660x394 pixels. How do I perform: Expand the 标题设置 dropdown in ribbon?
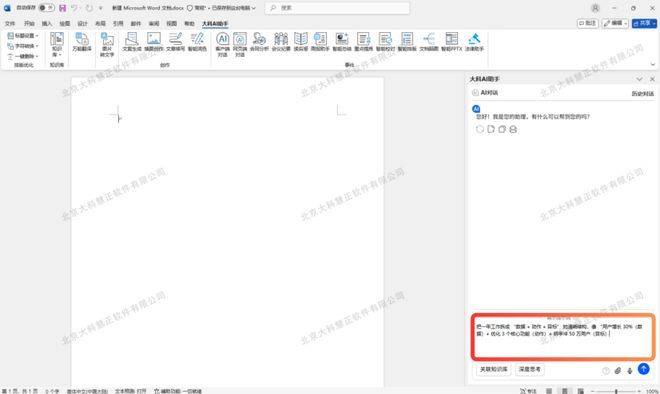pyautogui.click(x=23, y=36)
